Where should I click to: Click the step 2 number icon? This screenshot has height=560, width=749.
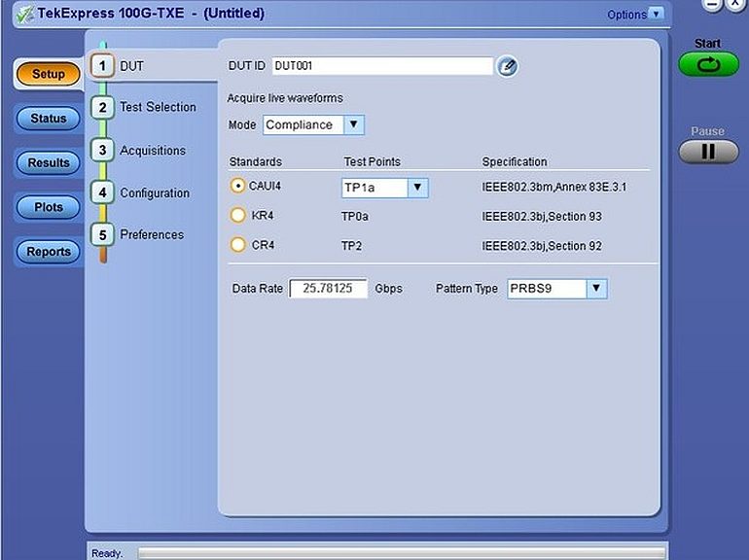coord(102,107)
